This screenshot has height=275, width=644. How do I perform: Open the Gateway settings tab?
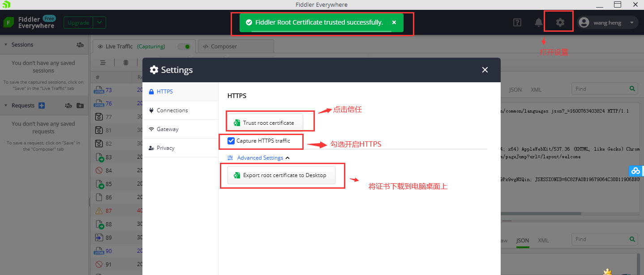tap(180, 129)
